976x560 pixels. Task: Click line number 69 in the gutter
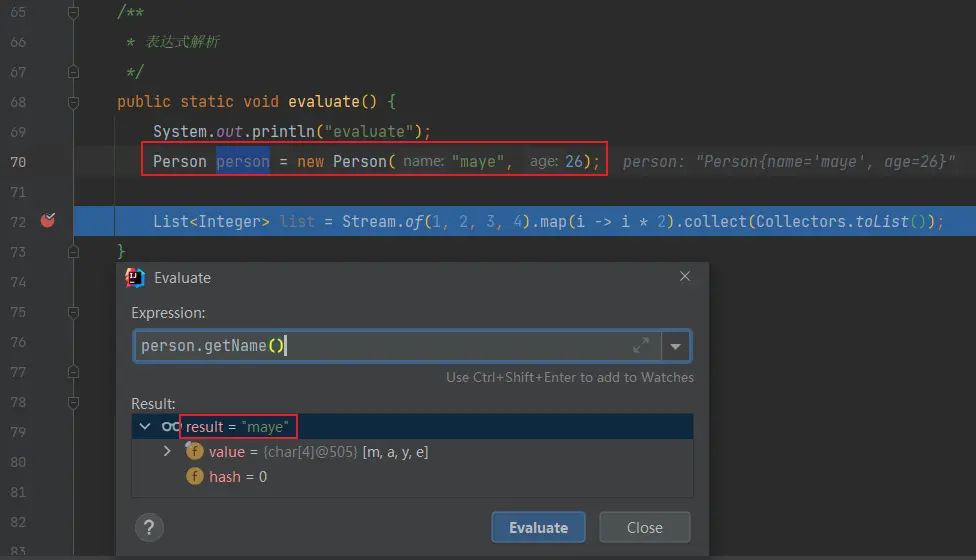point(18,132)
